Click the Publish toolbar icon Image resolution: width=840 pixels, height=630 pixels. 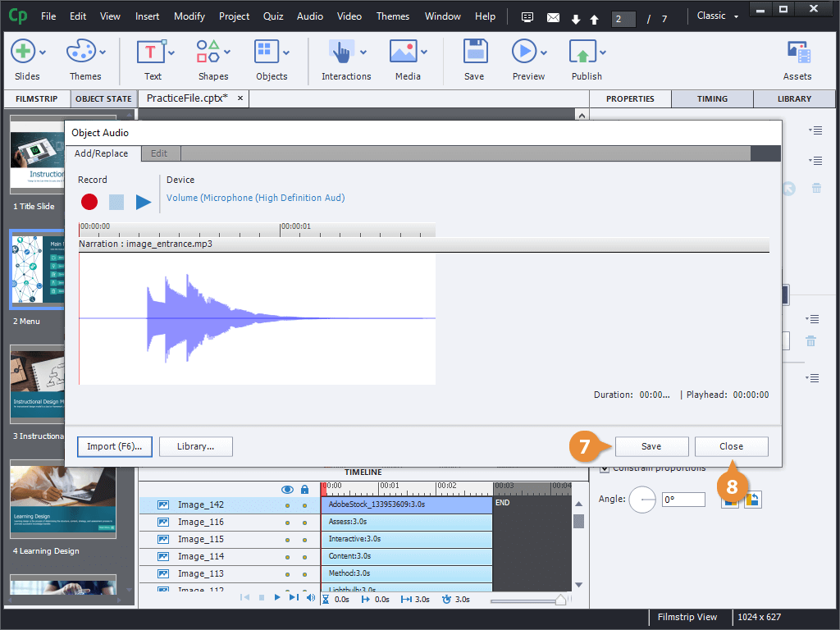582,52
